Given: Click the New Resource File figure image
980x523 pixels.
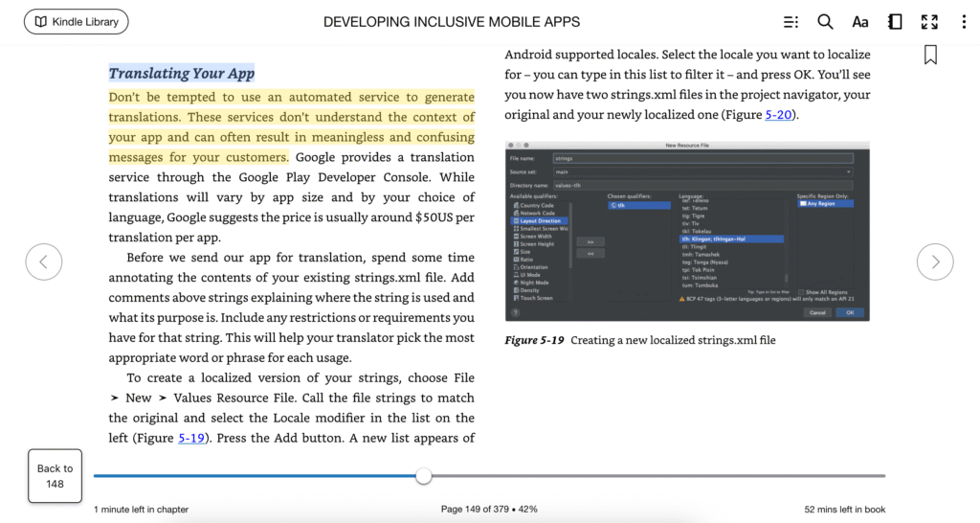Looking at the screenshot, I should click(x=687, y=231).
